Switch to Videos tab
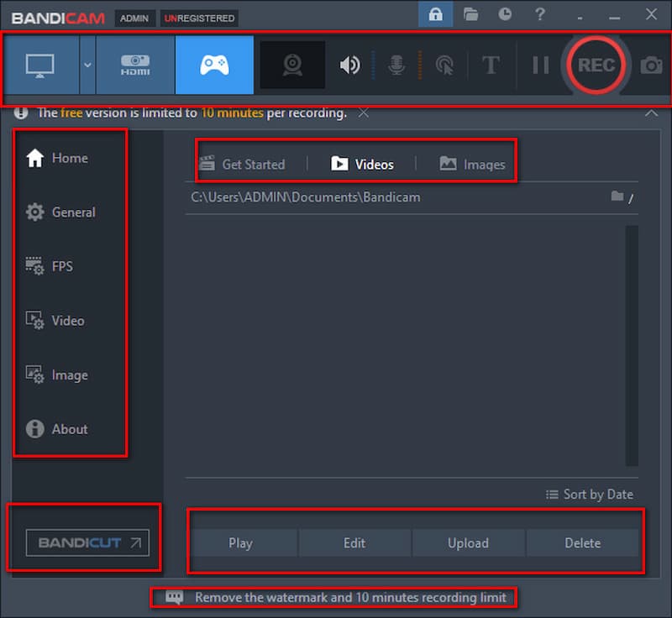 pyautogui.click(x=362, y=164)
